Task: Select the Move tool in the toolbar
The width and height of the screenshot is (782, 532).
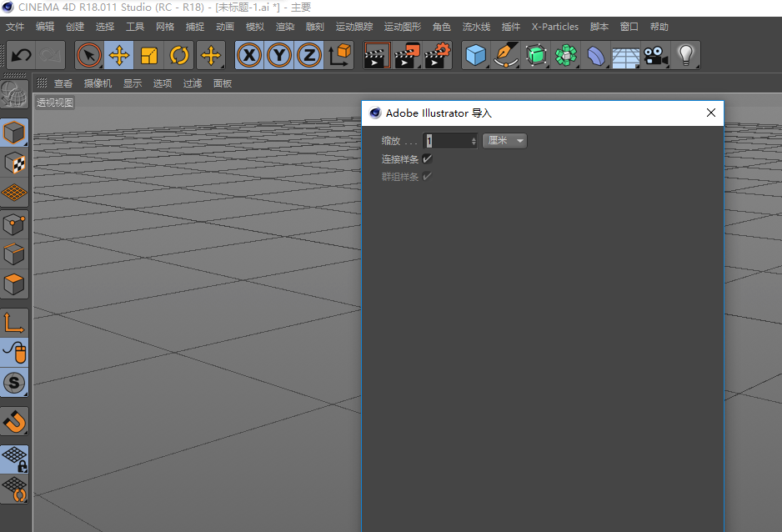Action: pos(120,55)
